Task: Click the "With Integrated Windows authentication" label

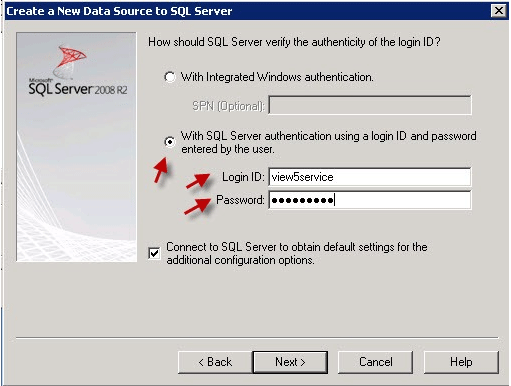Action: pyautogui.click(x=277, y=77)
